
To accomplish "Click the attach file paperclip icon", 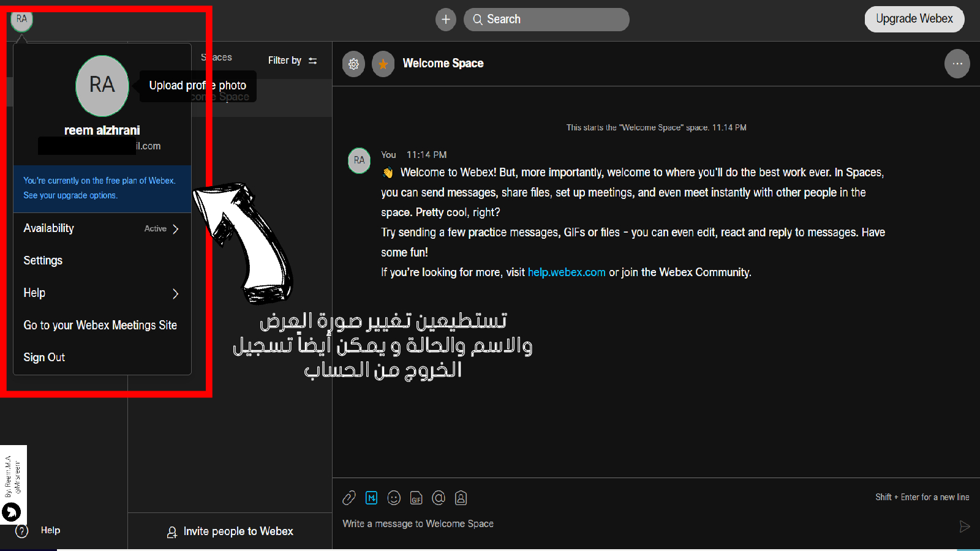I will click(349, 498).
